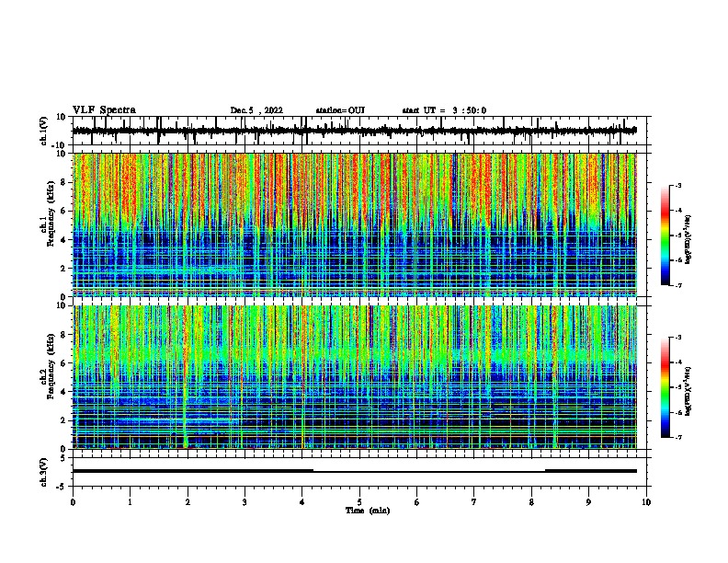Click the "VLF Spectra" plot title
728x563 pixels.
tap(104, 110)
